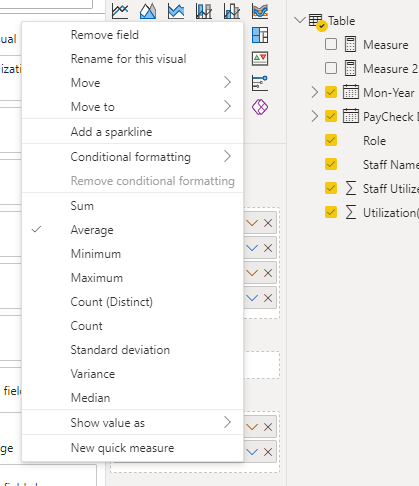419x486 pixels.
Task: Click the Measure 2 field name
Action: 391,69
